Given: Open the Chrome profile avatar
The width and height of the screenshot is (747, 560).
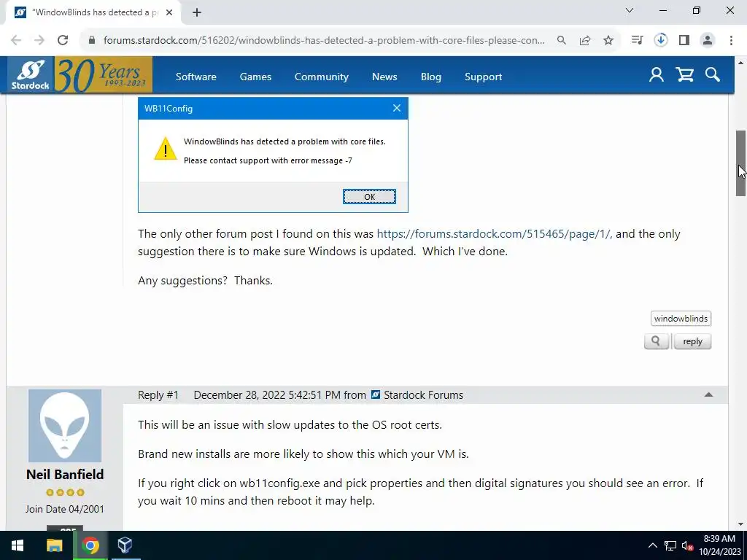Looking at the screenshot, I should pos(708,41).
